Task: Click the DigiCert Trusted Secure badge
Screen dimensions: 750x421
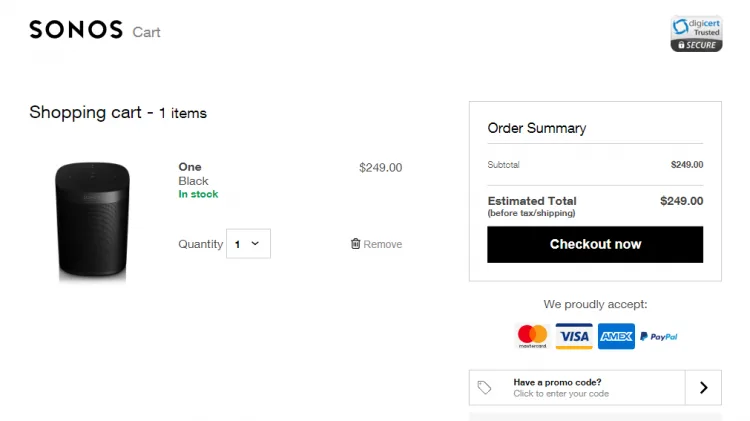Action: point(696,33)
